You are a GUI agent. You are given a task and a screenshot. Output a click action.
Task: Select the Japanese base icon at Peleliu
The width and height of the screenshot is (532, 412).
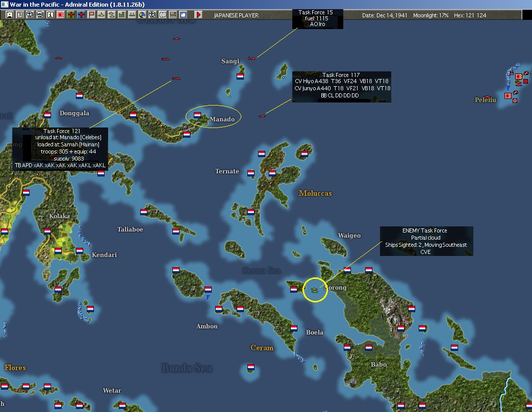coord(508,96)
